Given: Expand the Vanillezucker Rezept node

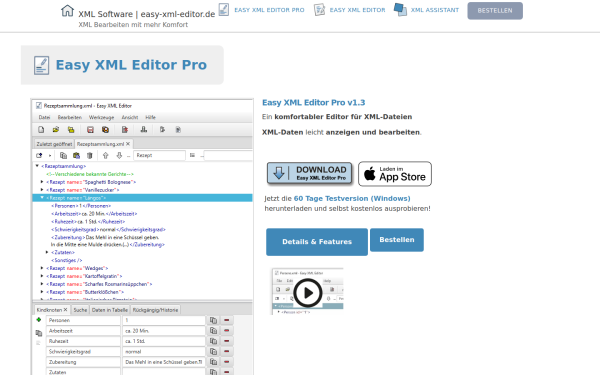Looking at the screenshot, I should [x=42, y=190].
